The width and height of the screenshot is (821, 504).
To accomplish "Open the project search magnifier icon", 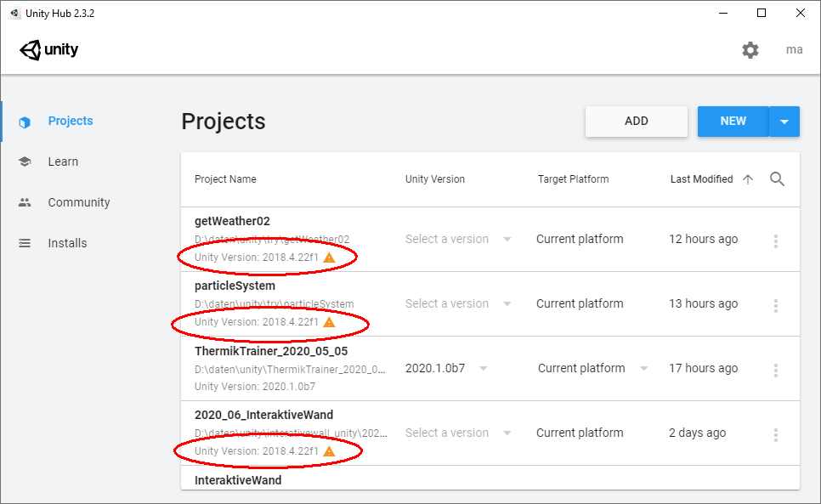I will (777, 179).
